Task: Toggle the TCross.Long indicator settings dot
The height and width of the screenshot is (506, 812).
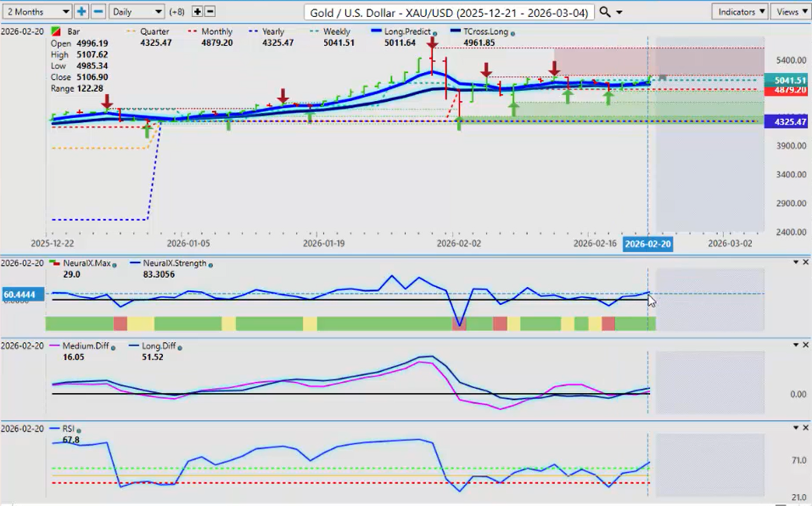Action: pos(512,32)
